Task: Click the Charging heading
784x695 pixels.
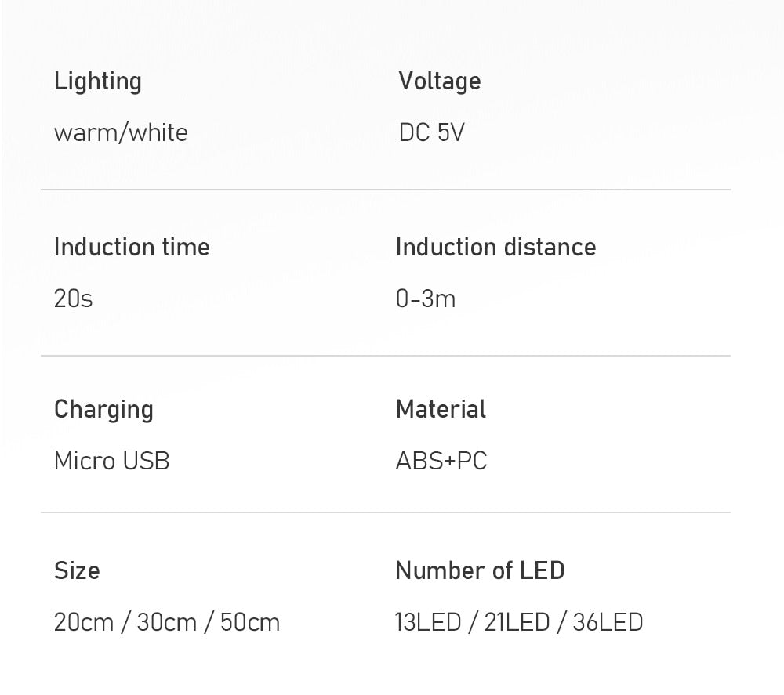Action: (x=103, y=410)
